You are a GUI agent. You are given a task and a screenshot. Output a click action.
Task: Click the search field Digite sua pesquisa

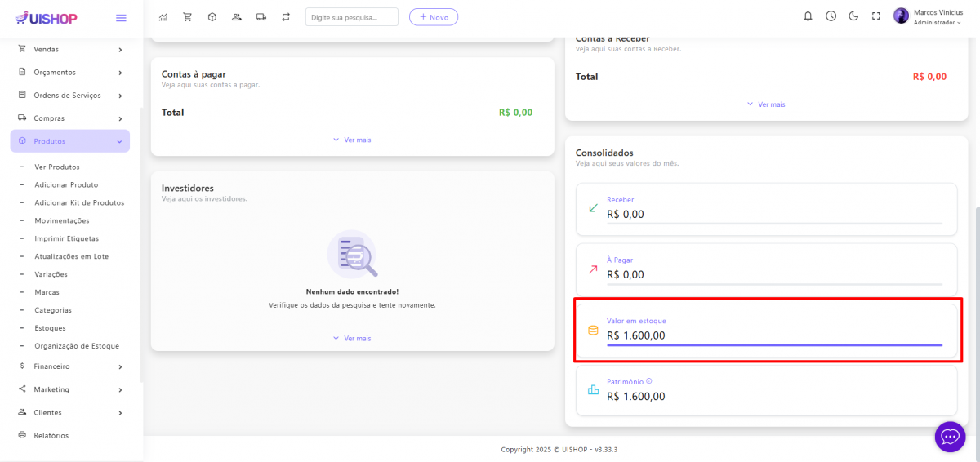pyautogui.click(x=351, y=16)
